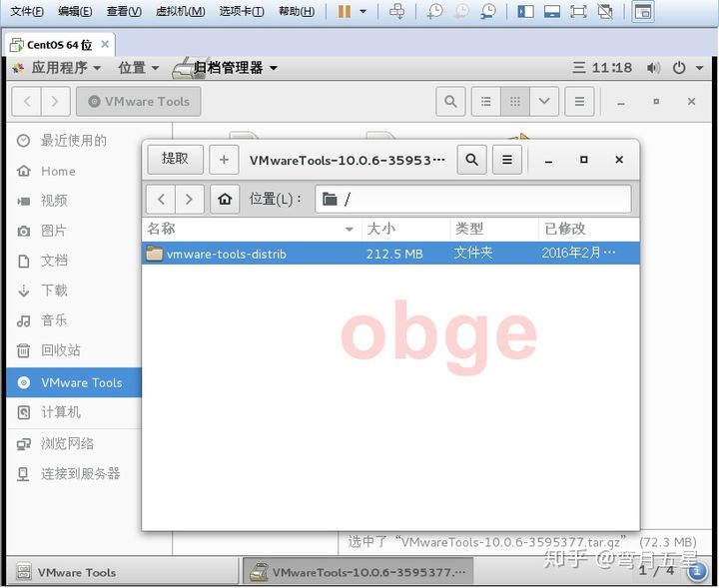Image resolution: width=719 pixels, height=588 pixels.
Task: Sort by 名称 column header
Action: point(252,229)
